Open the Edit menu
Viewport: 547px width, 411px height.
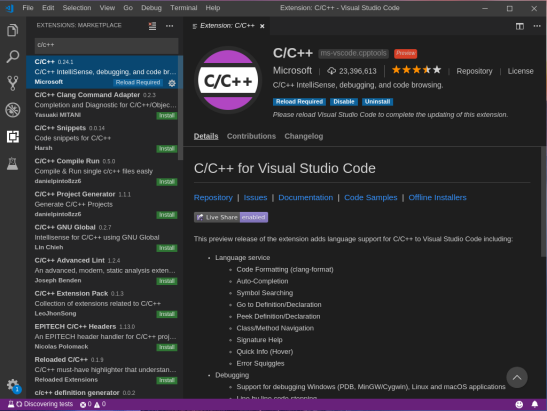coord(48,8)
